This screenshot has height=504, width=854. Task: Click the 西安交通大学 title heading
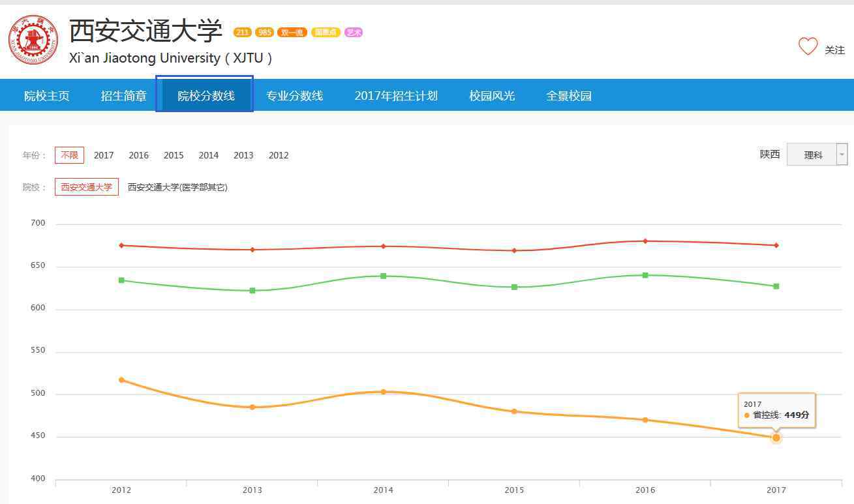coord(146,30)
